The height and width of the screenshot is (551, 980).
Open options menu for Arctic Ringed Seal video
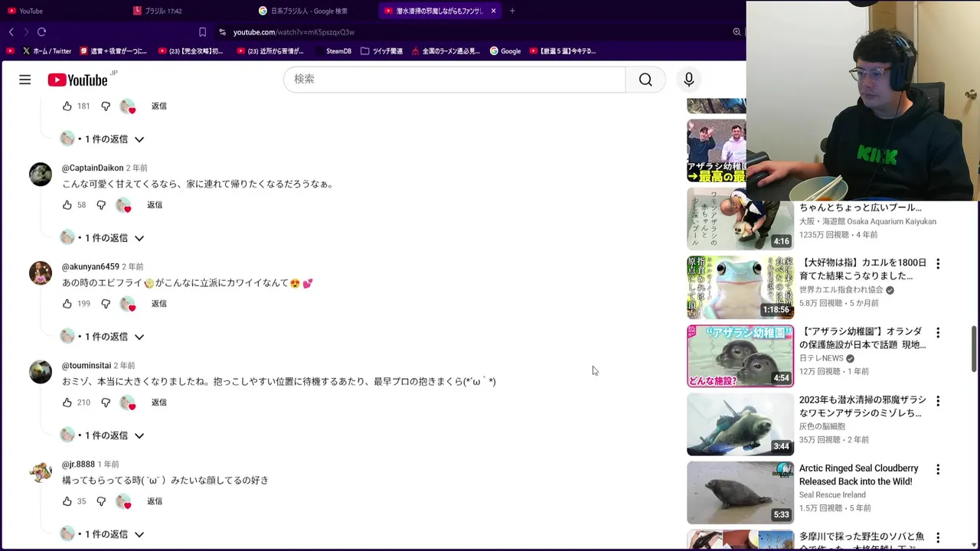tap(938, 469)
